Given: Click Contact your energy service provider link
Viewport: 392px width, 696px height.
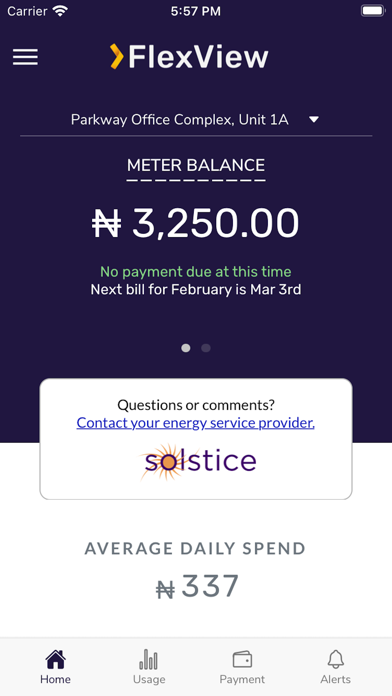Looking at the screenshot, I should (x=196, y=423).
